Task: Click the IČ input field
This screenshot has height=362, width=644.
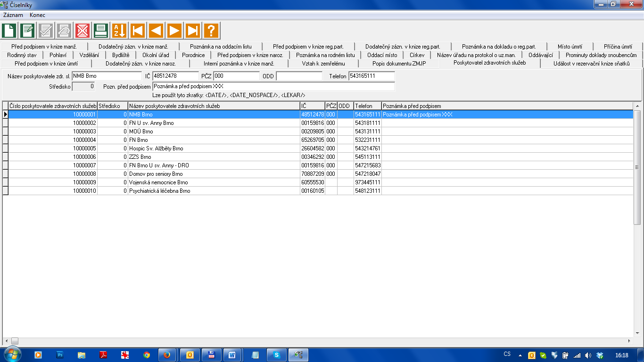Action: (x=175, y=76)
